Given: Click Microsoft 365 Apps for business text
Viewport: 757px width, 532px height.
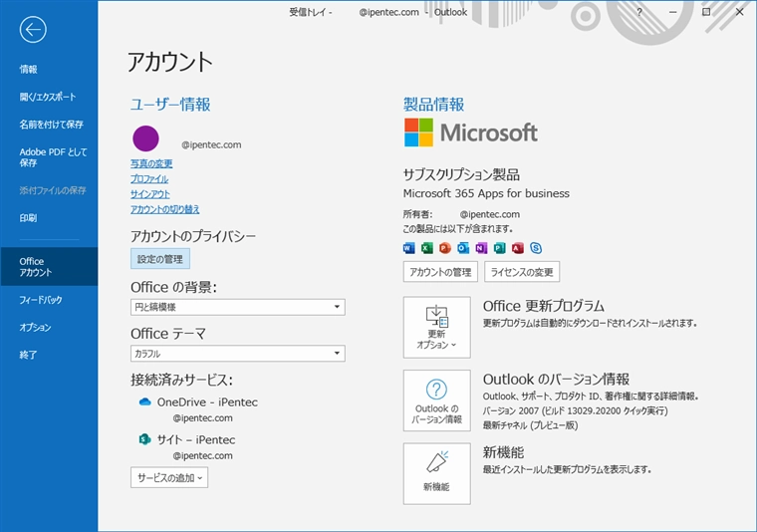Looking at the screenshot, I should 486,193.
